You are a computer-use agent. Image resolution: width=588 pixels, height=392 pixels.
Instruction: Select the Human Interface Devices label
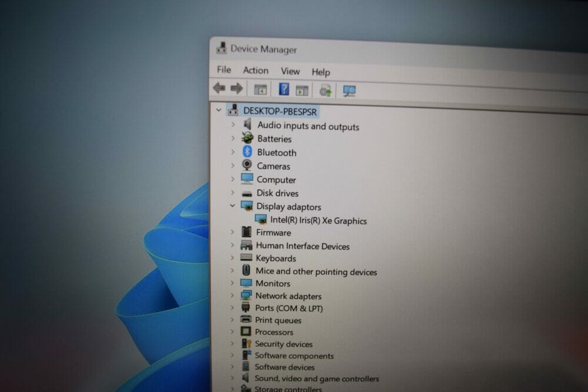point(303,246)
